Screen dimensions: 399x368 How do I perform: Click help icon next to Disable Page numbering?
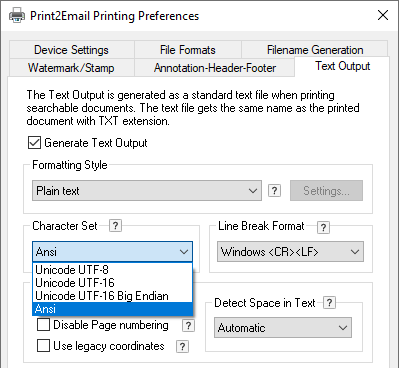point(188,325)
